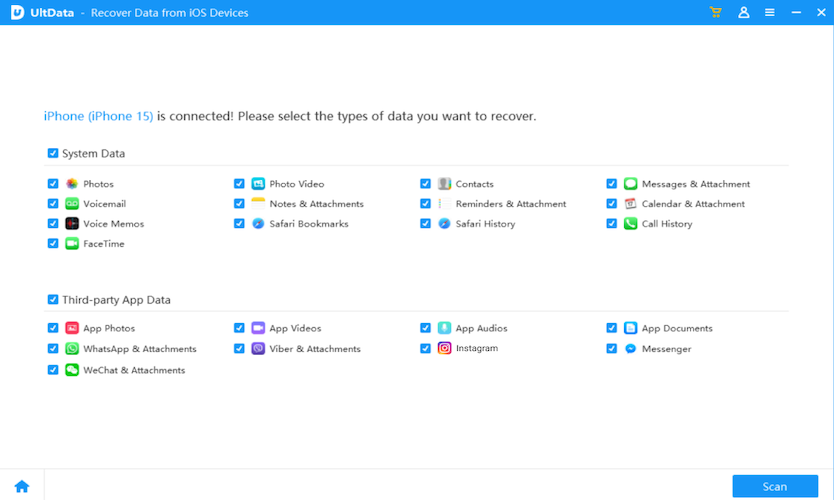Click the FaceTime icon

(x=72, y=244)
